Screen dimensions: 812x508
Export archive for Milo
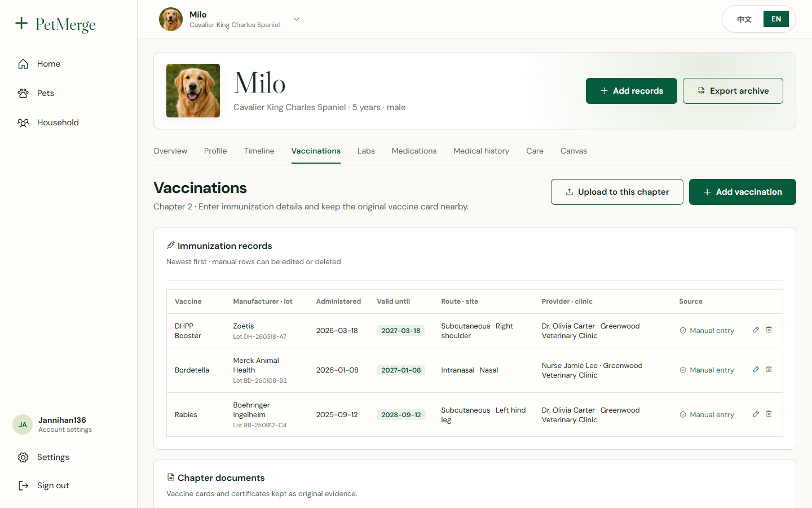pyautogui.click(x=732, y=91)
